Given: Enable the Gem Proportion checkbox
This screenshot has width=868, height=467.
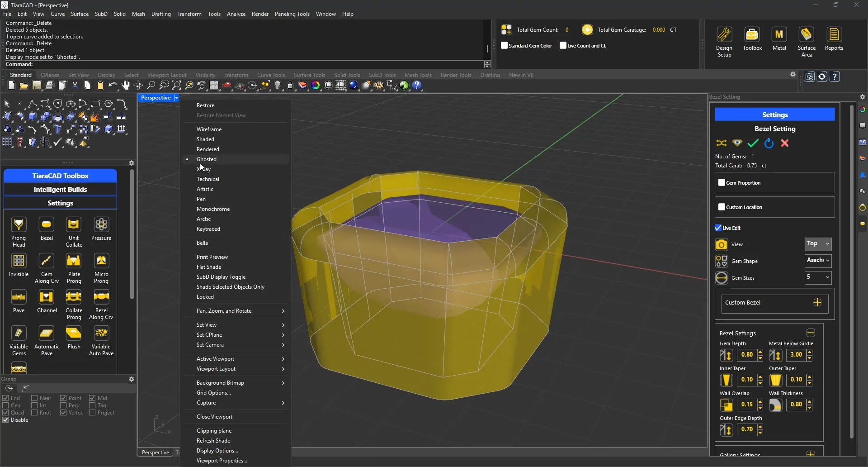Looking at the screenshot, I should [722, 183].
